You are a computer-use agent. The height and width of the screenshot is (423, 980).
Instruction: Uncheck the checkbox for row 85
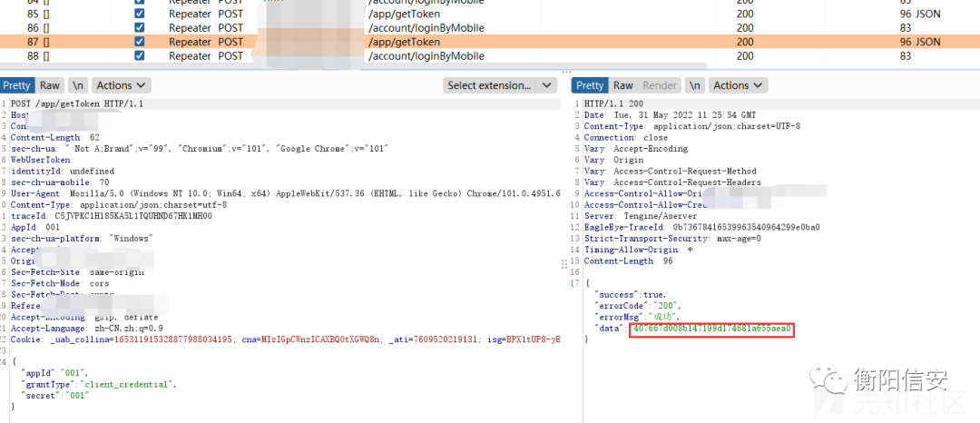pos(139,14)
